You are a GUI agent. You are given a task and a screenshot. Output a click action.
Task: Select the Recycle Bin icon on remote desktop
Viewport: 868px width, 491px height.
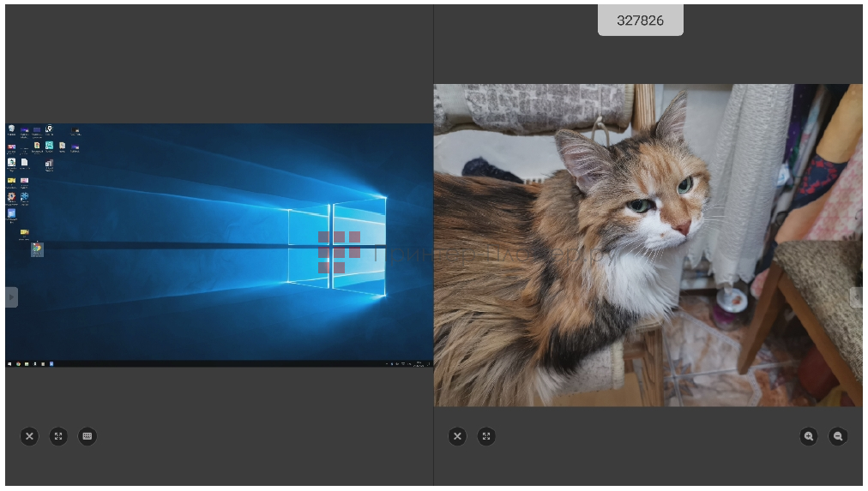pyautogui.click(x=12, y=130)
